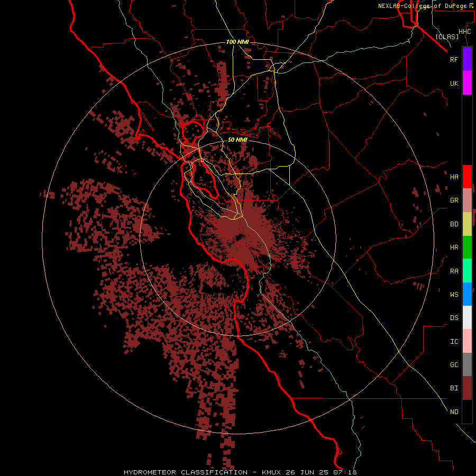The height and width of the screenshot is (476, 476).
Task: Click the 'NEXLAB-College of DuPage' credit text
Action: (x=423, y=6)
